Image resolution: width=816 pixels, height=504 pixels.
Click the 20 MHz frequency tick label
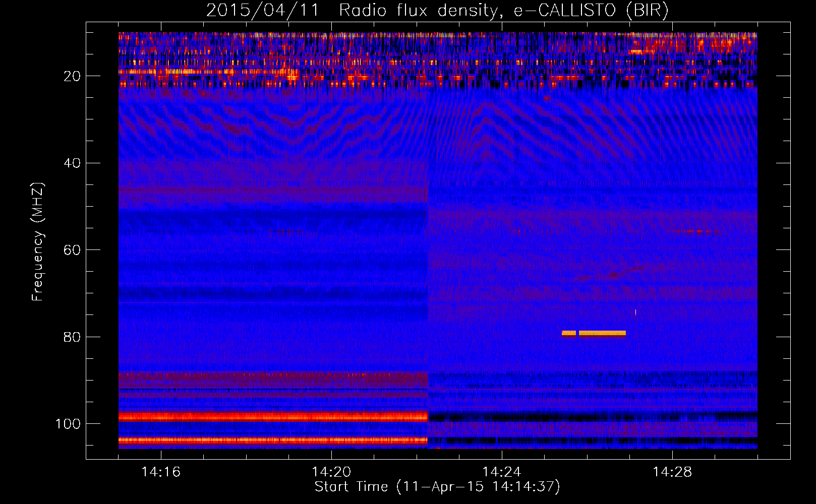[x=72, y=76]
